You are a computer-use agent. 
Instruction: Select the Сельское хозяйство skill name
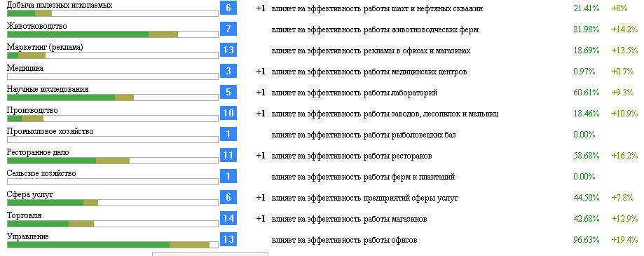coord(41,173)
